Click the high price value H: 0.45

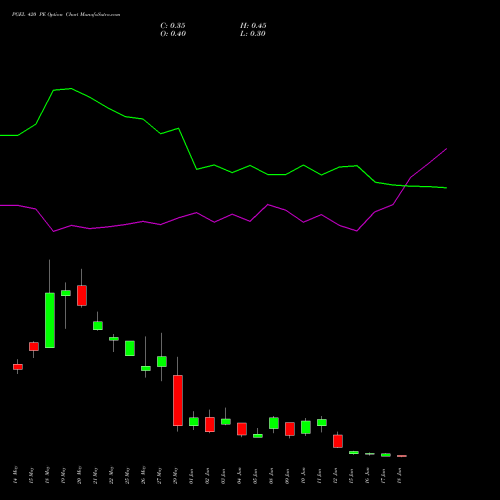pyautogui.click(x=253, y=26)
